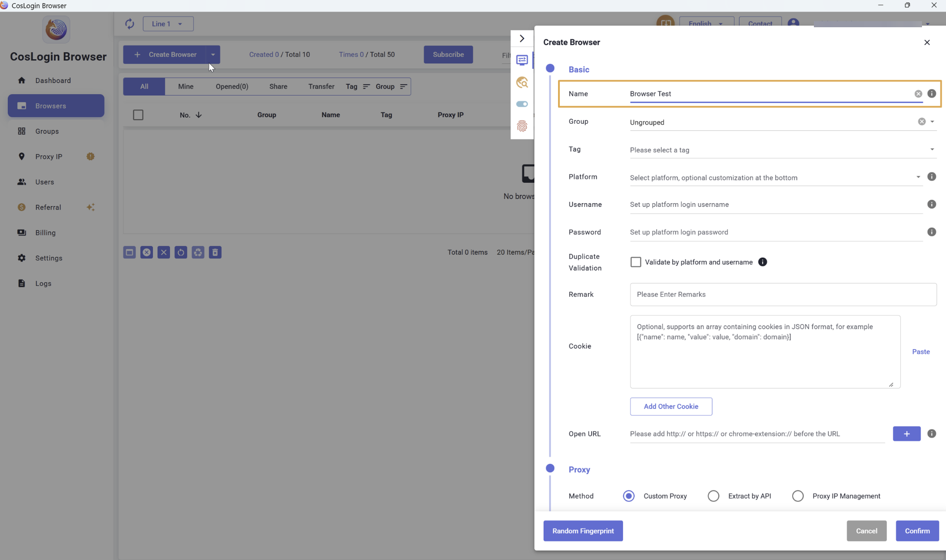Image resolution: width=946 pixels, height=560 pixels.
Task: Collapse the panel with the right chevron
Action: pyautogui.click(x=522, y=38)
